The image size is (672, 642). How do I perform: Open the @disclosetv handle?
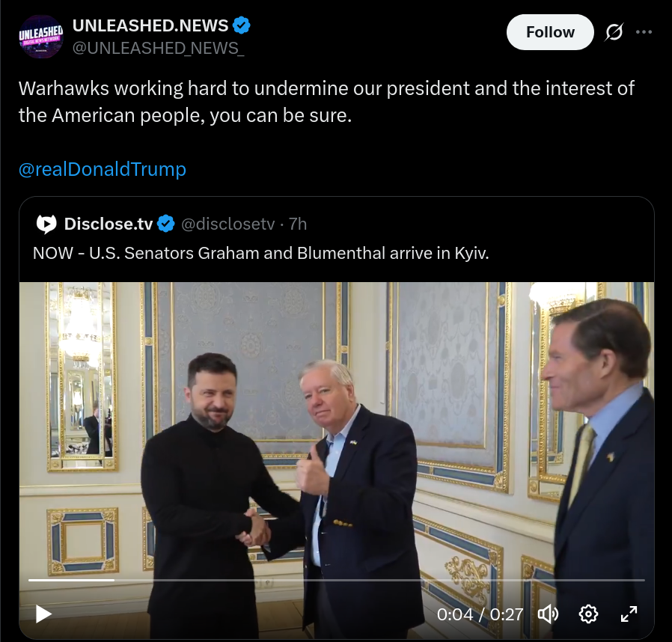(x=227, y=224)
